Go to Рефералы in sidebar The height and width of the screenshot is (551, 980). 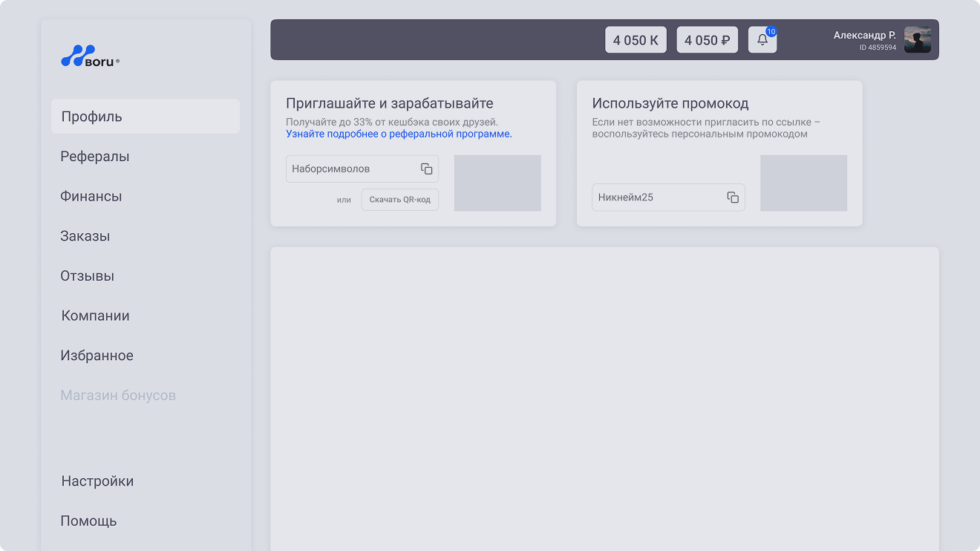coord(95,157)
